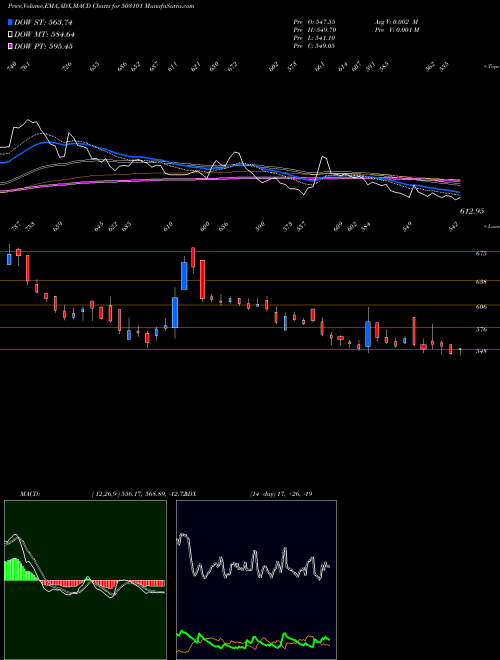Click the ADX '(14 day) 17, -26, -19' values

[x=281, y=494]
